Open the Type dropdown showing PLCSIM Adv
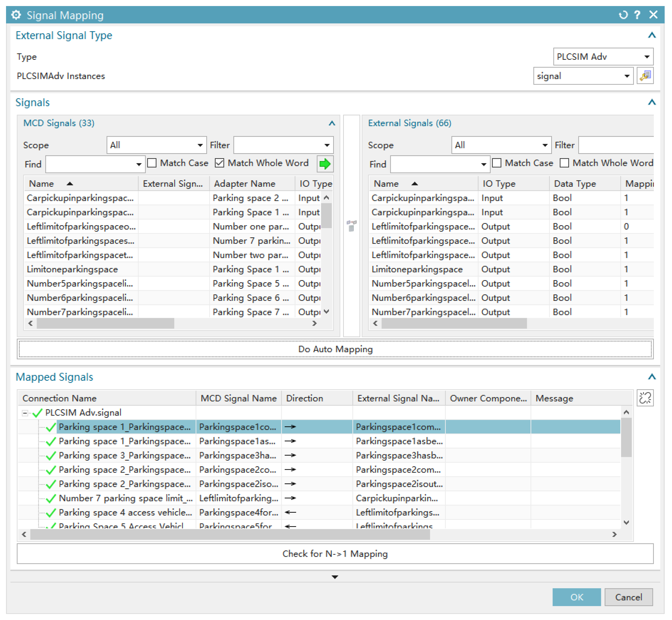 [x=603, y=57]
